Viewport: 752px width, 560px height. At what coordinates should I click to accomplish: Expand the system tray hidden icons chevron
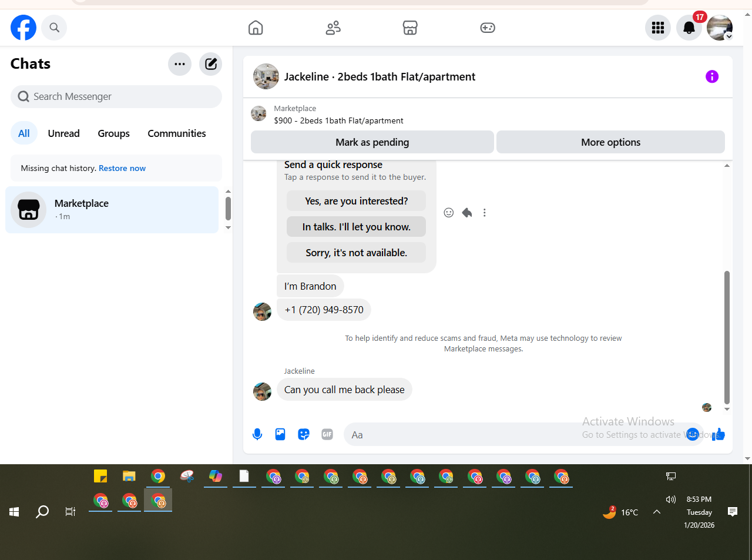(x=657, y=512)
